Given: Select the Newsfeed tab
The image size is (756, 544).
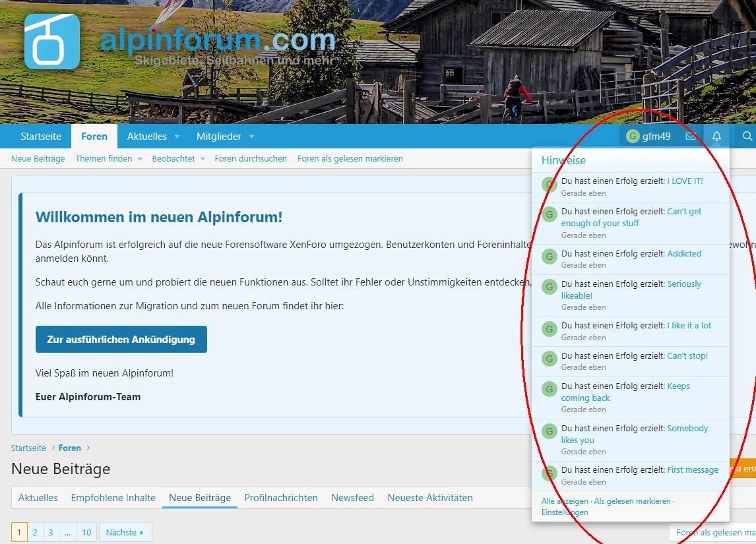Looking at the screenshot, I should point(352,498).
